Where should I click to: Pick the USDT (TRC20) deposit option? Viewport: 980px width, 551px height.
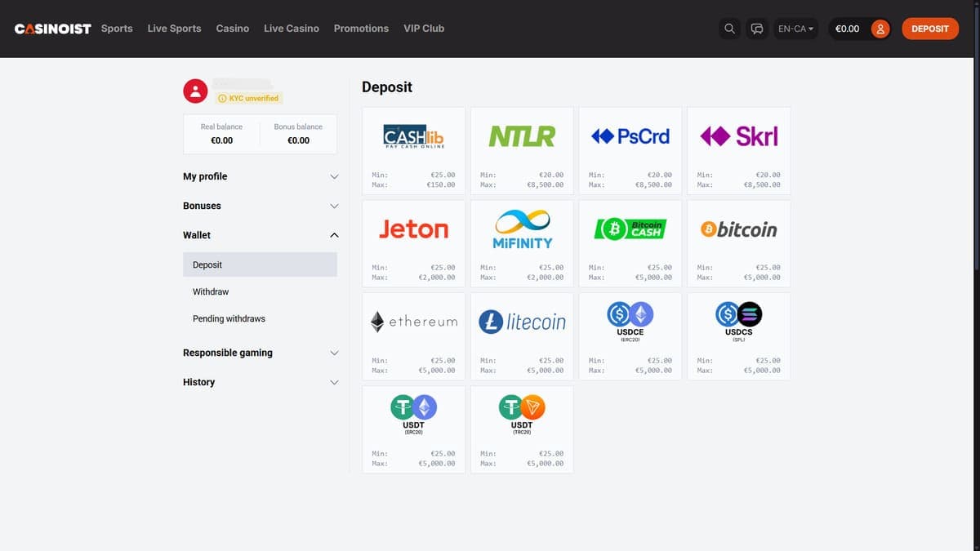pos(522,429)
